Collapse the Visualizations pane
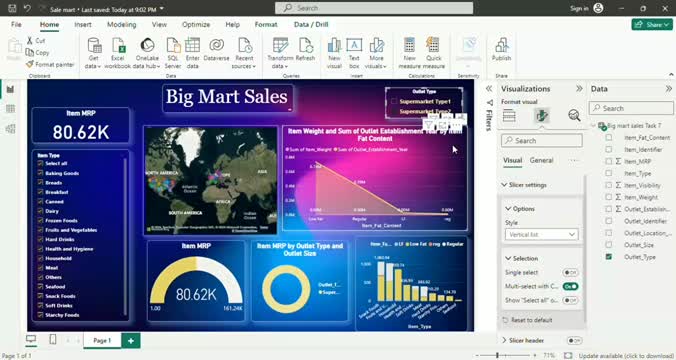Viewport: 676px width, 360px height. 579,88
